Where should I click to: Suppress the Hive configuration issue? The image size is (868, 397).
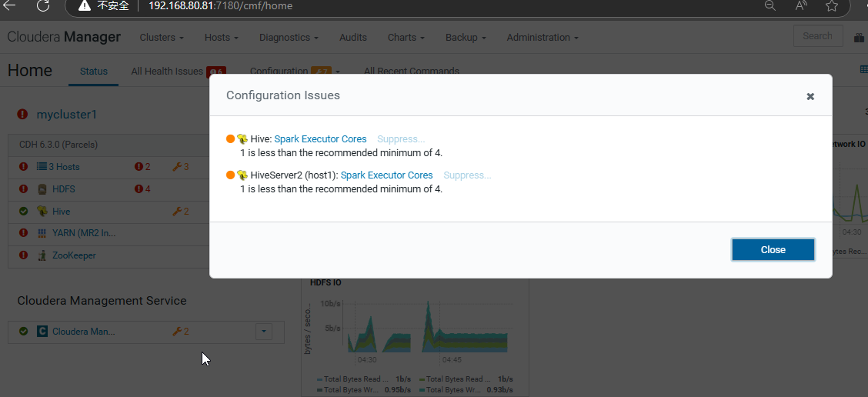click(402, 139)
